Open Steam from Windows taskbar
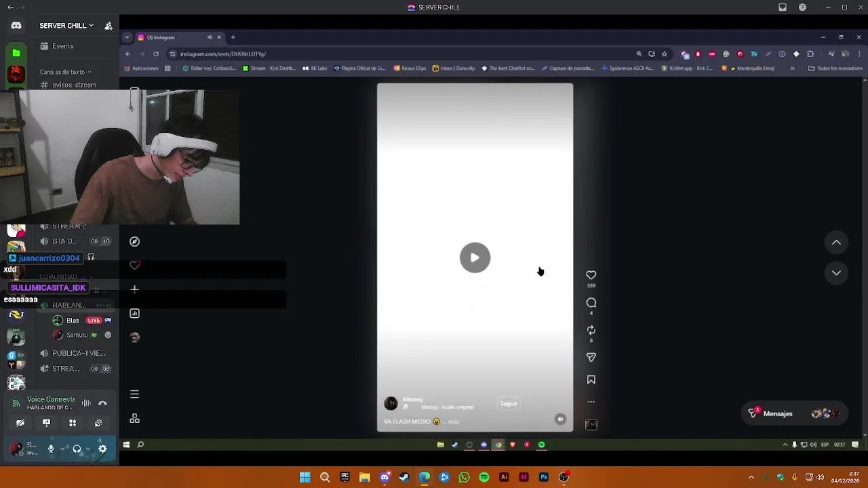Screen dimensions: 868x488 coord(404,477)
